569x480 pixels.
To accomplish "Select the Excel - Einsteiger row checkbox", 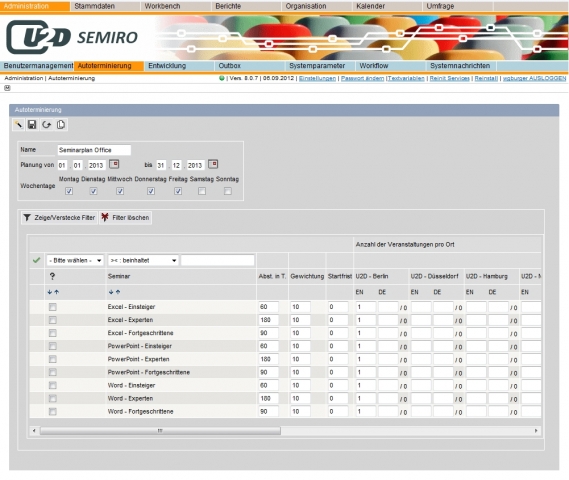I will coord(53,307).
